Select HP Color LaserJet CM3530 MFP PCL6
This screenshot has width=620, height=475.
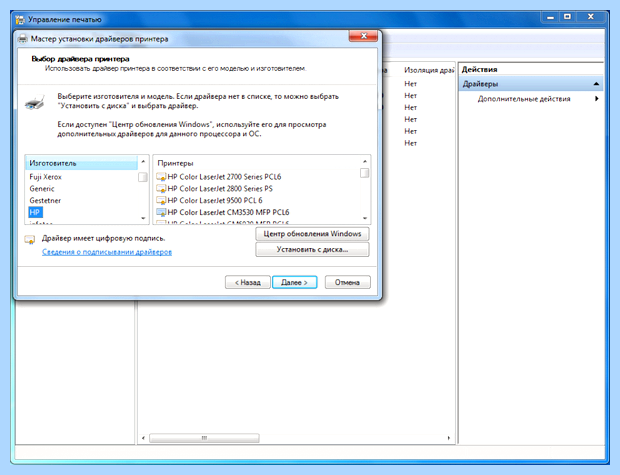228,212
